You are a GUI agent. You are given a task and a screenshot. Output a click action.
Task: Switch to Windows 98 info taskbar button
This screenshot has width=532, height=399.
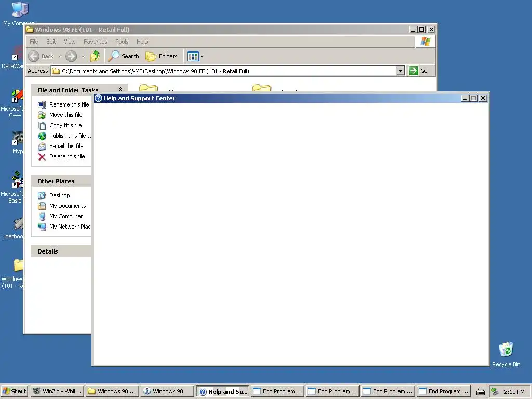[x=167, y=391]
